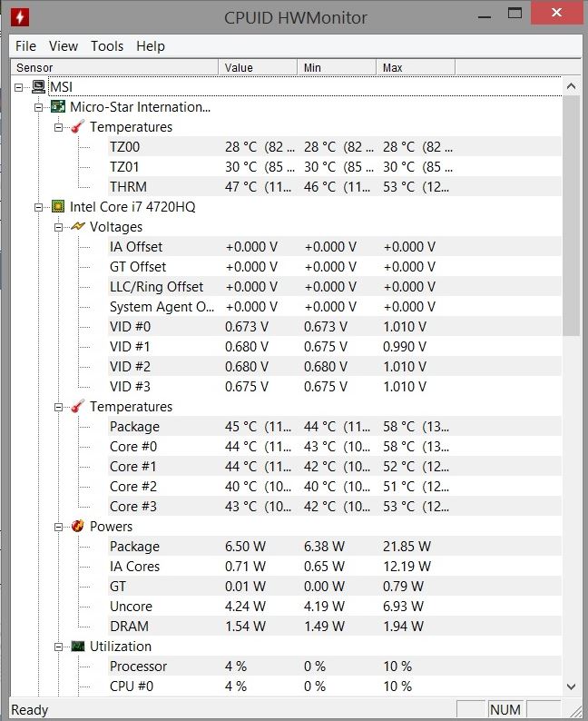
Task: Click the Value column header
Action: [258, 67]
